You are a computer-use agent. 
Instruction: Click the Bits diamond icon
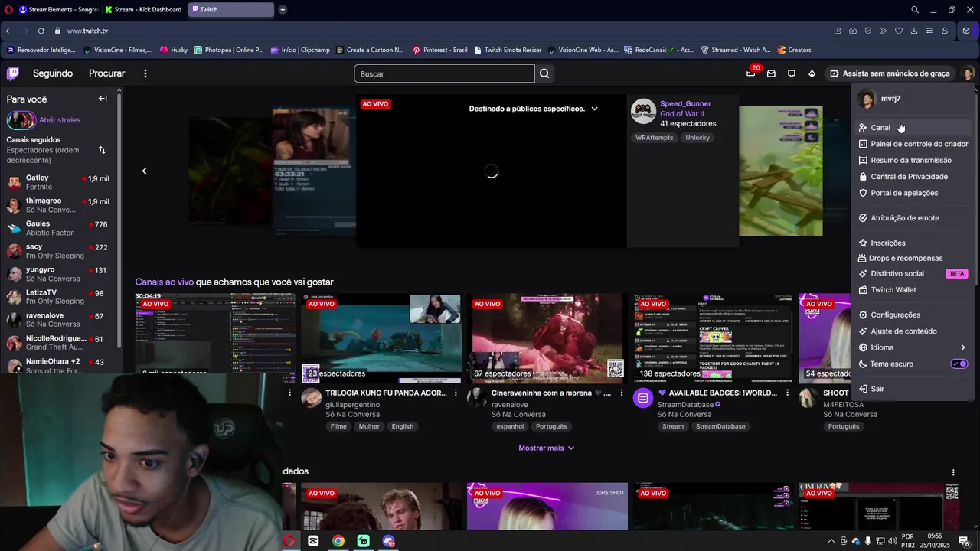pos(812,73)
